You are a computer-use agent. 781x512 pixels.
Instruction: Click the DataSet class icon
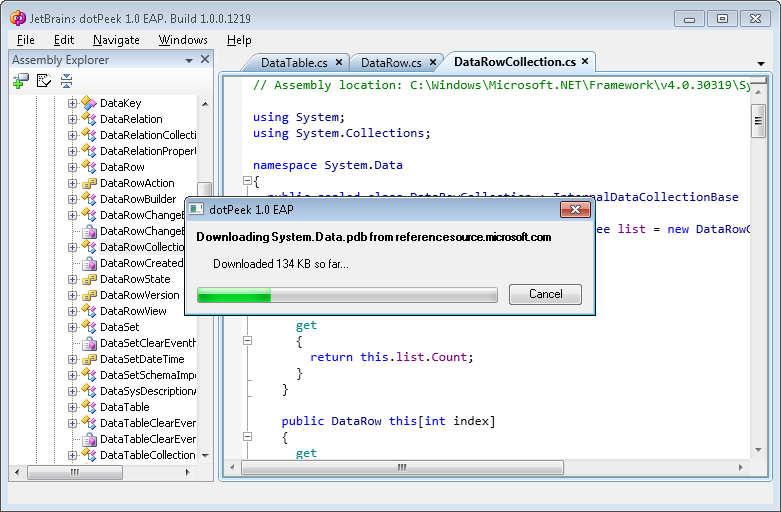point(89,327)
